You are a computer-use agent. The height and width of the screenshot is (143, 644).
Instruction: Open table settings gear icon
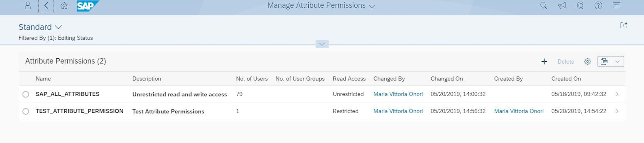(x=588, y=62)
